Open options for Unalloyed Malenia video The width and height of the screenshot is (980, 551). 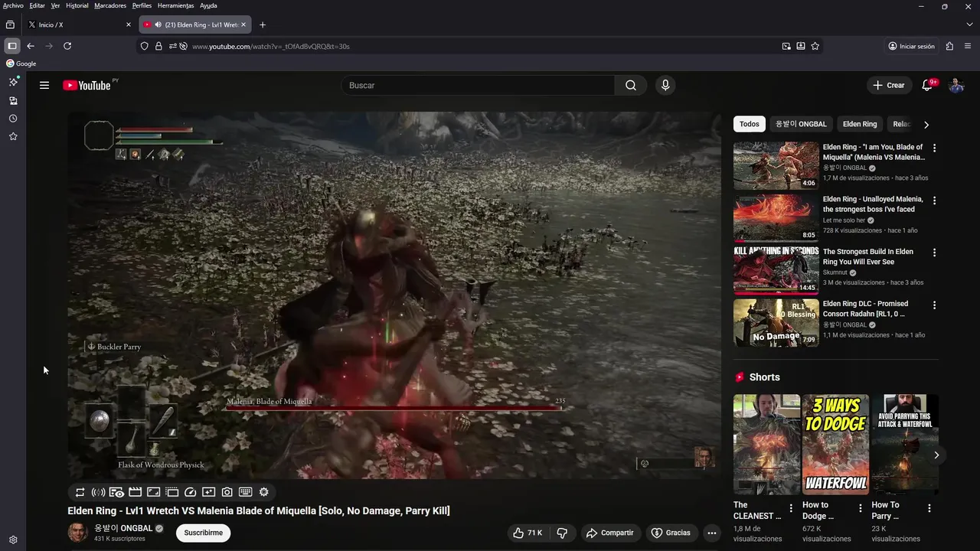click(x=934, y=201)
